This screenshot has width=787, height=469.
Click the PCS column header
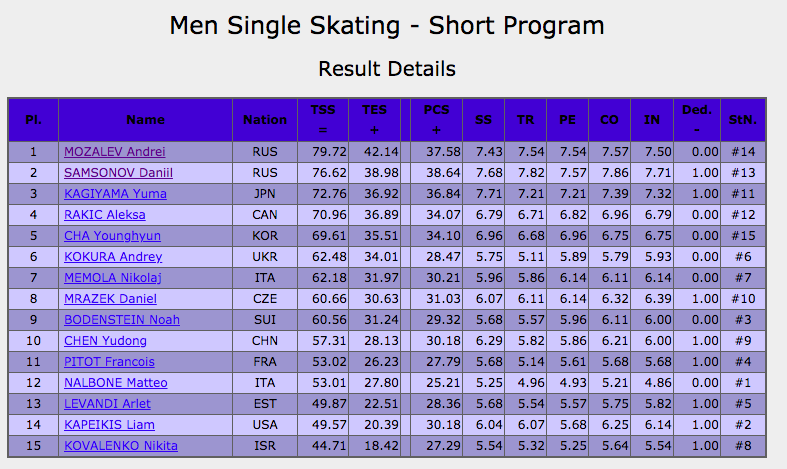point(437,120)
